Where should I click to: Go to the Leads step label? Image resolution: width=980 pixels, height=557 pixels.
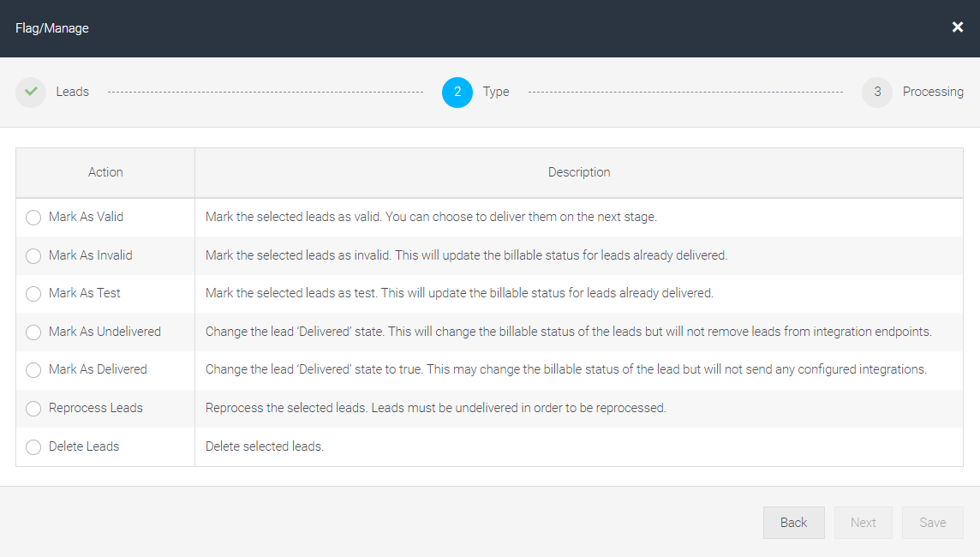click(73, 92)
